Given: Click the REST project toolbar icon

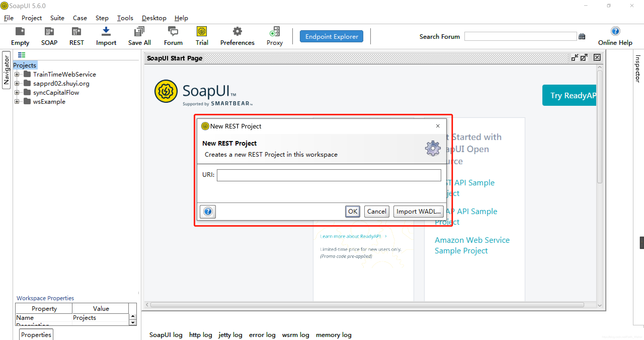Looking at the screenshot, I should tap(76, 32).
